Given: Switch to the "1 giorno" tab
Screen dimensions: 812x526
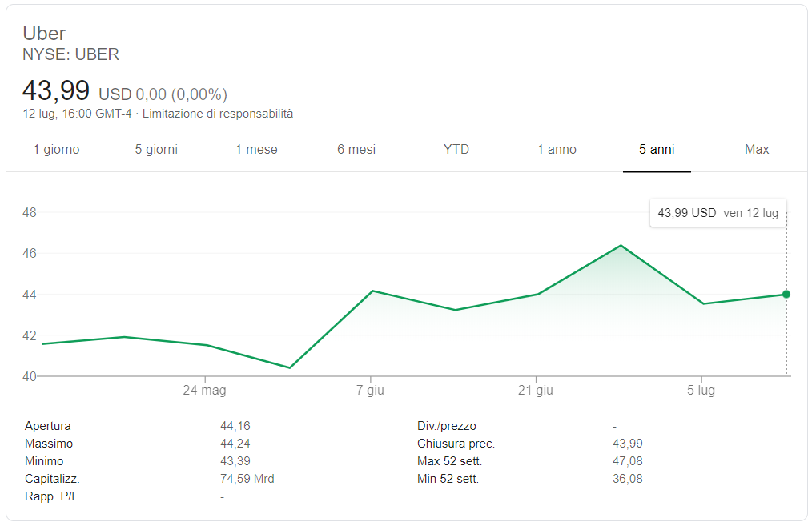Looking at the screenshot, I should (x=56, y=150).
